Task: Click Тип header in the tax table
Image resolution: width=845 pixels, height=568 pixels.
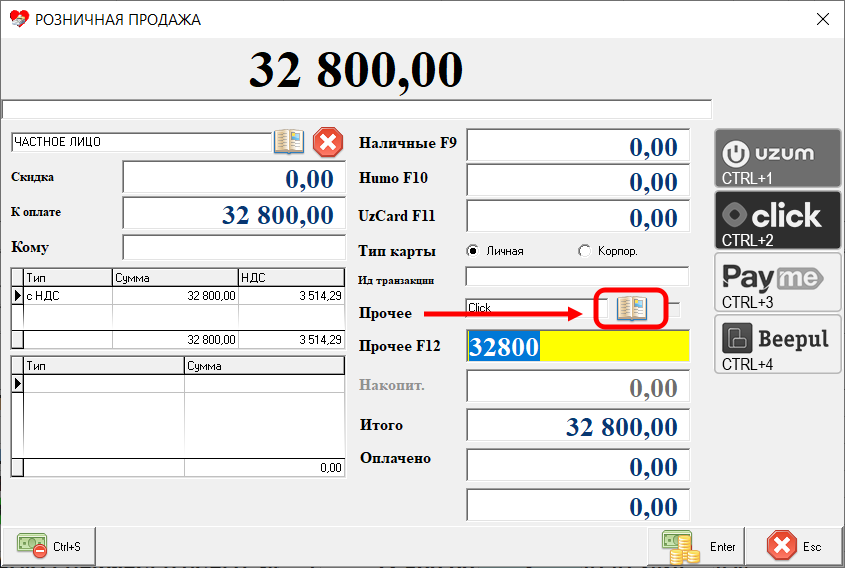Action: [x=68, y=278]
